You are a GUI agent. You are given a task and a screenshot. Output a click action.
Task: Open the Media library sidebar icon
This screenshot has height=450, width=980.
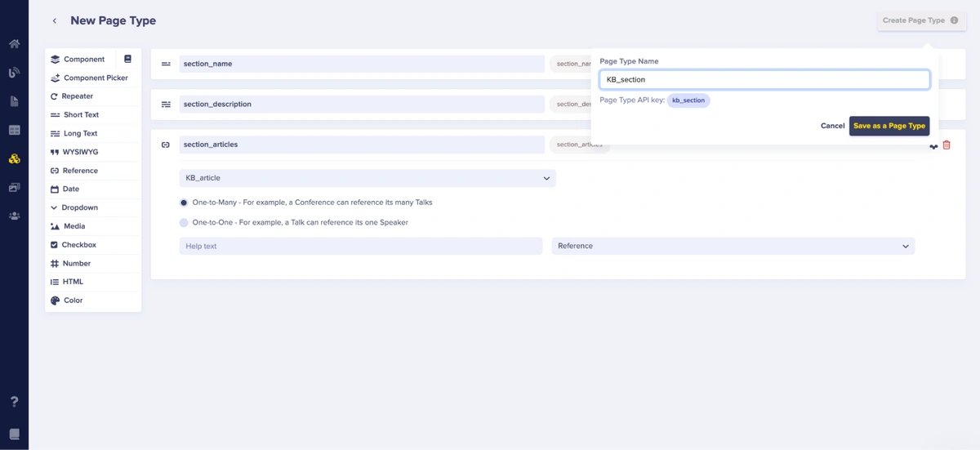(x=14, y=188)
